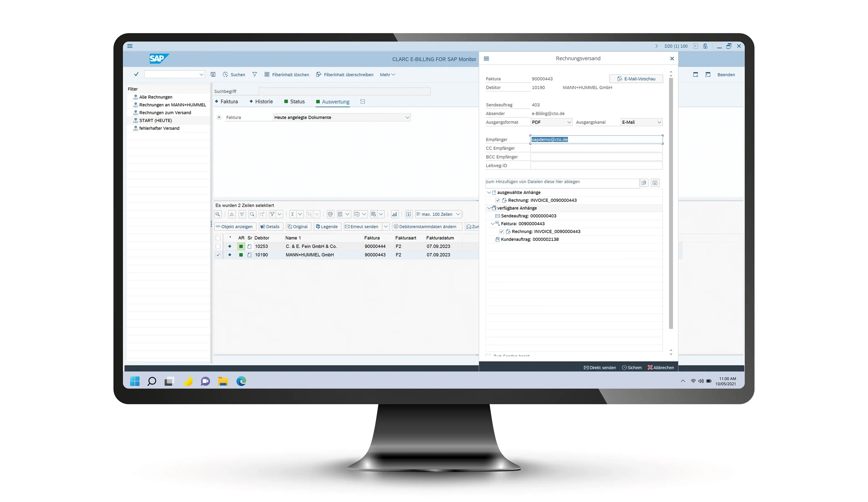
Task: Click into the Suchbegriff search field
Action: [344, 91]
